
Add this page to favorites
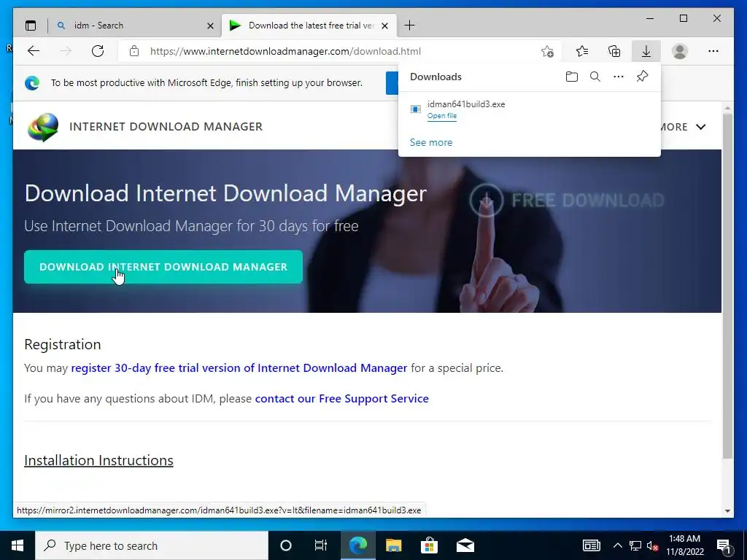click(x=547, y=52)
